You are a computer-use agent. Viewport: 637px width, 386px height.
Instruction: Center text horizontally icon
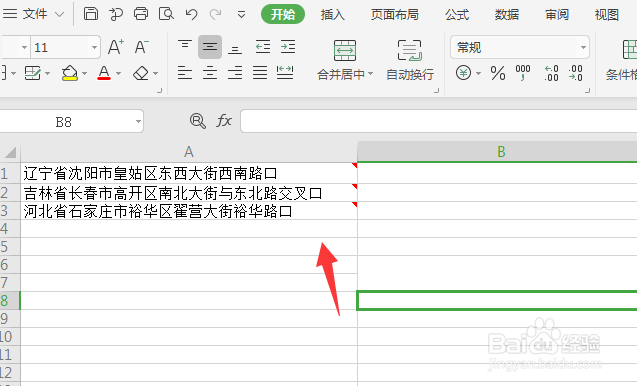pos(210,73)
